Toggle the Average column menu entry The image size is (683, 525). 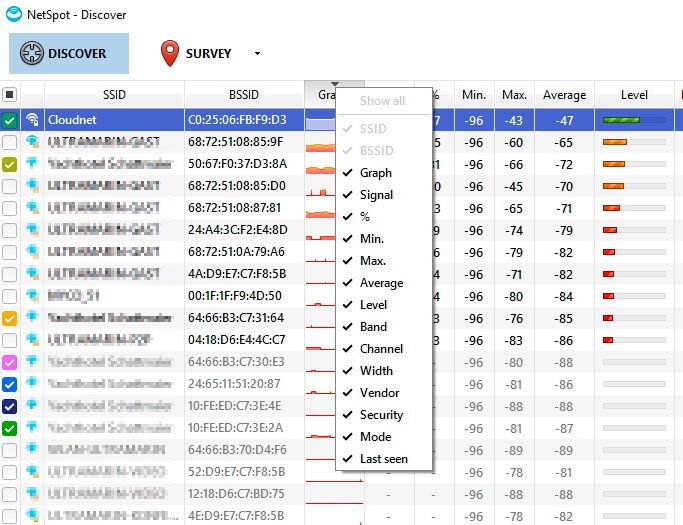pyautogui.click(x=384, y=283)
